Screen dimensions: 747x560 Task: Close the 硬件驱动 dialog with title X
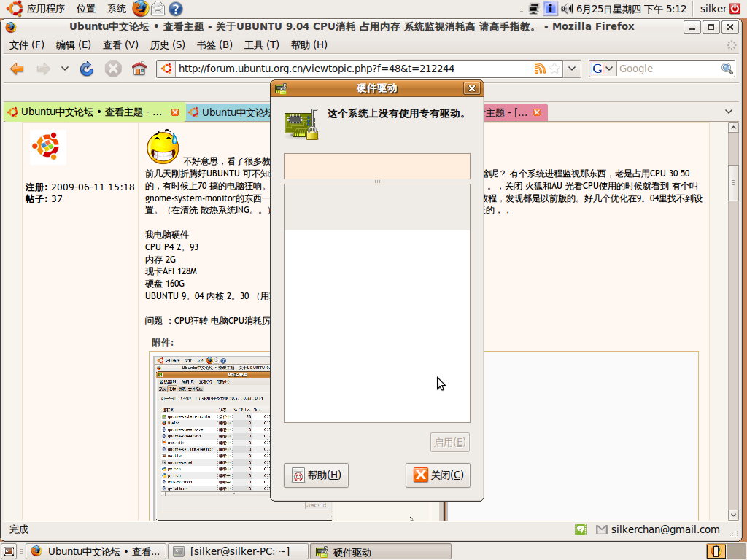click(x=472, y=88)
